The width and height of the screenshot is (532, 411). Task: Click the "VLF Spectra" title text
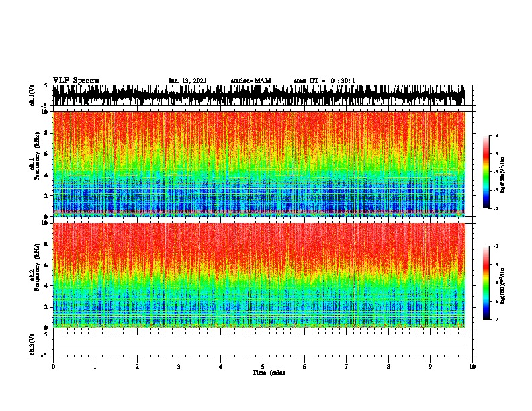click(x=76, y=81)
